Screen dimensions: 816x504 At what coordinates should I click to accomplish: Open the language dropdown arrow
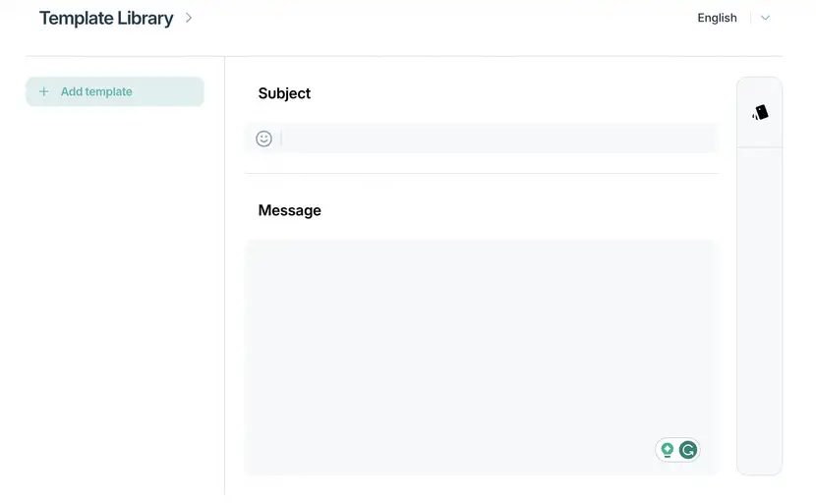[x=765, y=18]
